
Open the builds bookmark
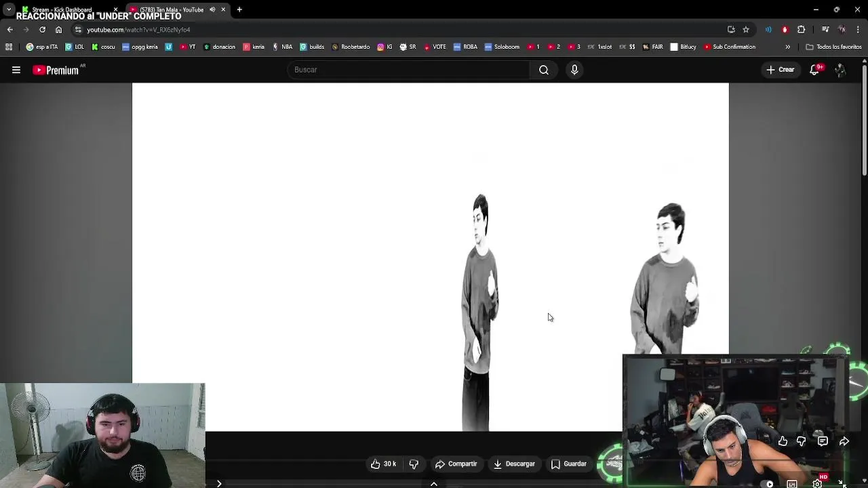[312, 47]
